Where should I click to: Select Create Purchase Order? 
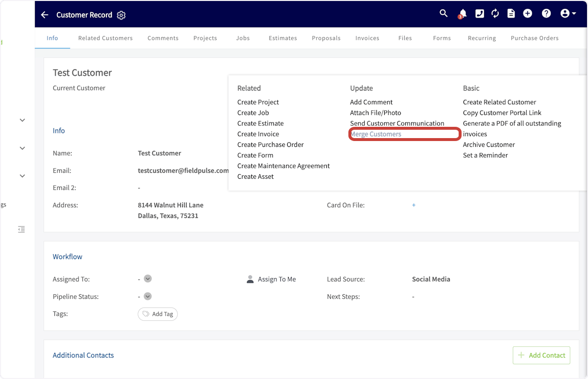click(x=270, y=144)
